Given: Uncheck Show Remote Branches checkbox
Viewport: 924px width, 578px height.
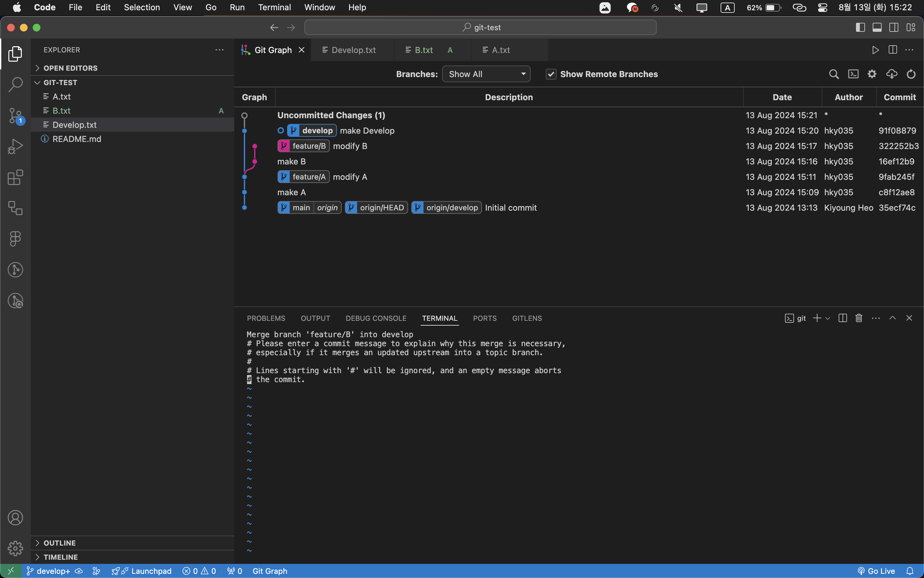Looking at the screenshot, I should pyautogui.click(x=551, y=74).
